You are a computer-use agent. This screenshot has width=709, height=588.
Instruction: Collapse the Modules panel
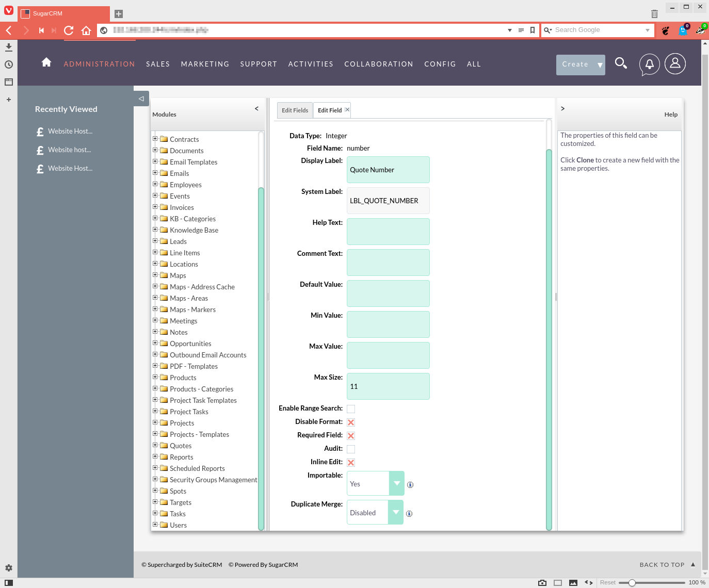tap(256, 108)
